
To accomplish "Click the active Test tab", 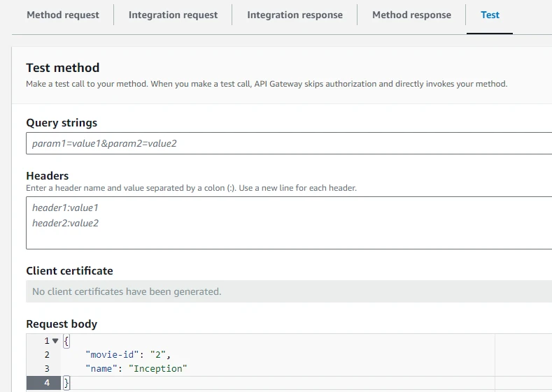I will 490,15.
